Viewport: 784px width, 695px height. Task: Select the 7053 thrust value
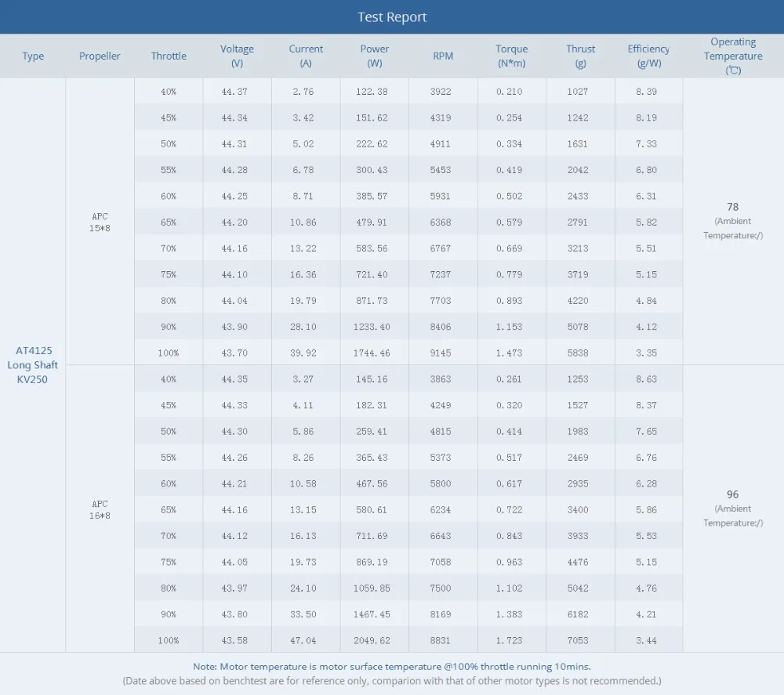pyautogui.click(x=578, y=640)
